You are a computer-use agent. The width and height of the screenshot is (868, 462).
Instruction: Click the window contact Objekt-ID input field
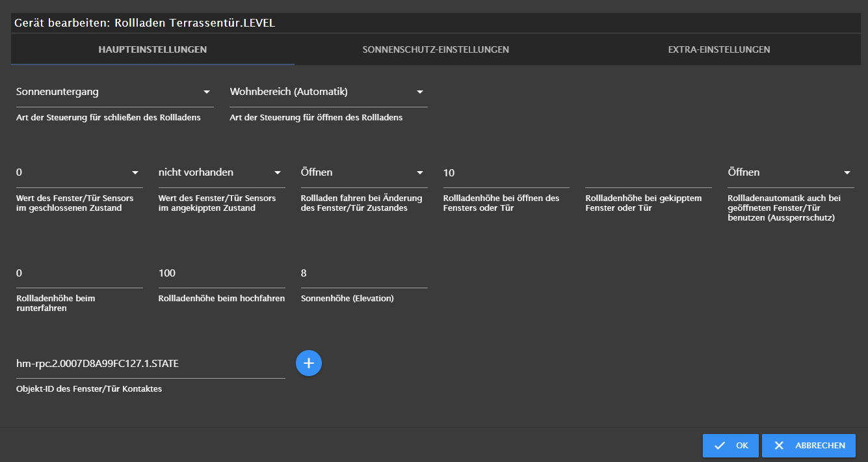(151, 363)
